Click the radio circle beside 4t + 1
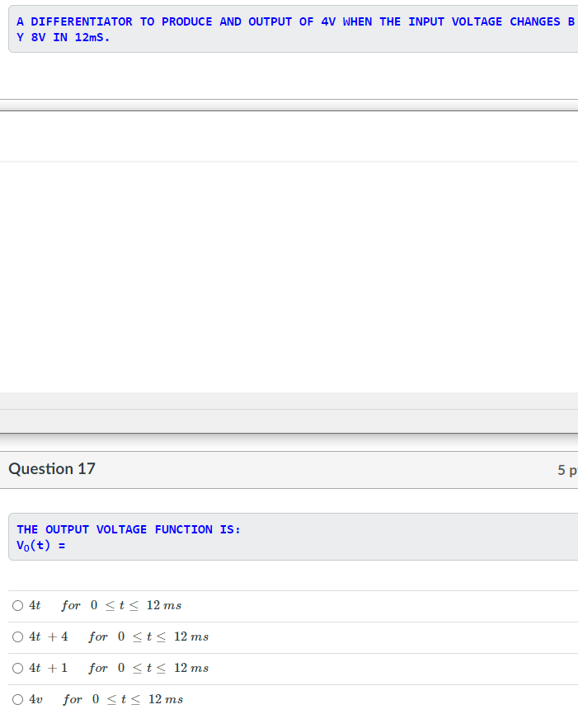The image size is (578, 728). coord(17,668)
